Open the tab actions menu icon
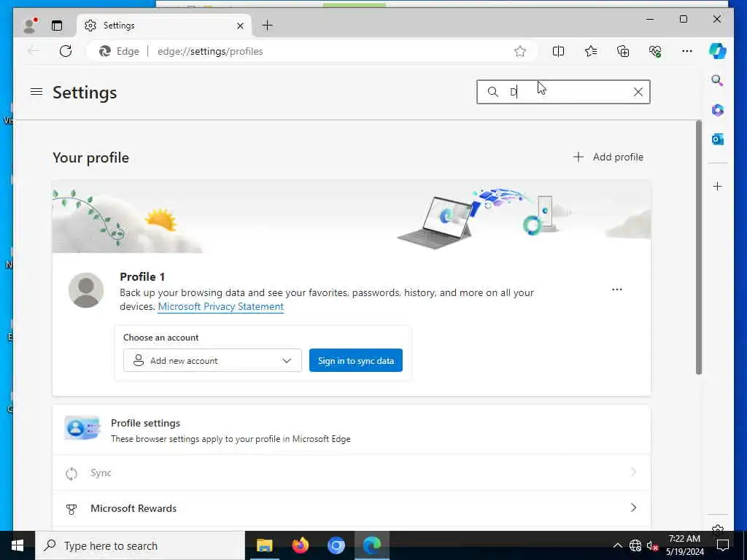Viewport: 747px width, 560px height. (x=57, y=26)
